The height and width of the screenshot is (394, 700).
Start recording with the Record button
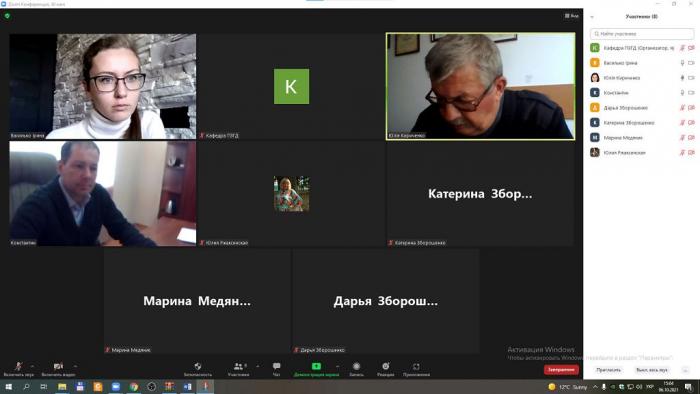click(356, 369)
